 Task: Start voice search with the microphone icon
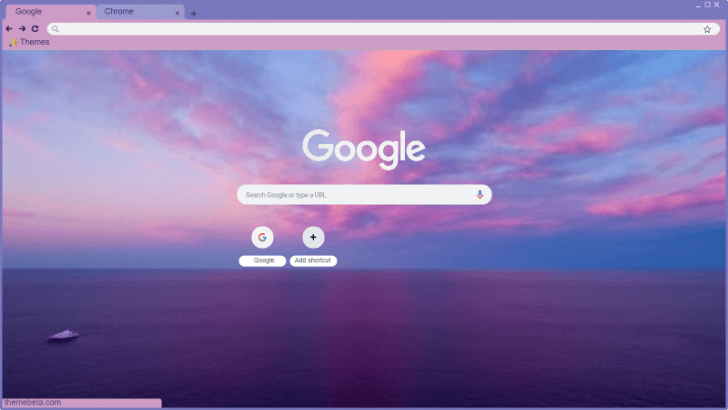(480, 195)
